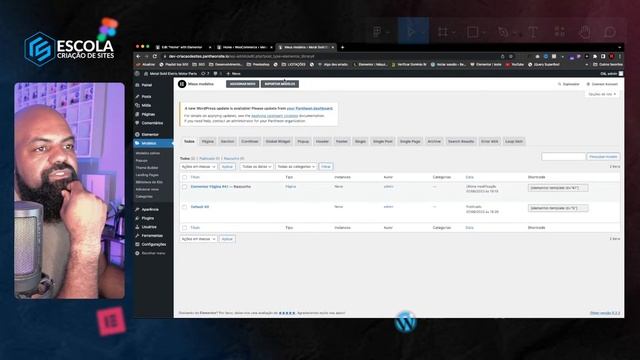Click updates icon in admin bar
This screenshot has width=640, height=360.
(203, 73)
